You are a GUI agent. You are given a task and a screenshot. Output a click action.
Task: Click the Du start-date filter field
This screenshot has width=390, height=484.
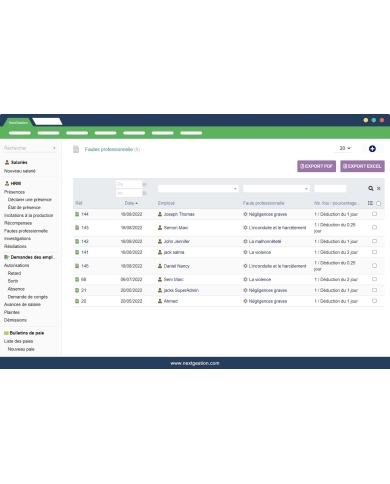[129, 184]
